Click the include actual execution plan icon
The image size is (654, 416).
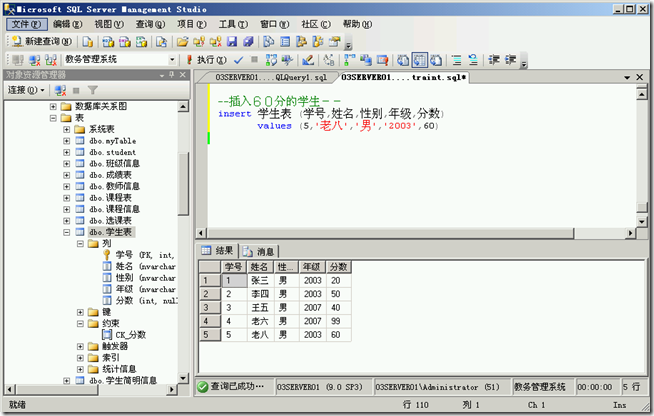point(350,60)
